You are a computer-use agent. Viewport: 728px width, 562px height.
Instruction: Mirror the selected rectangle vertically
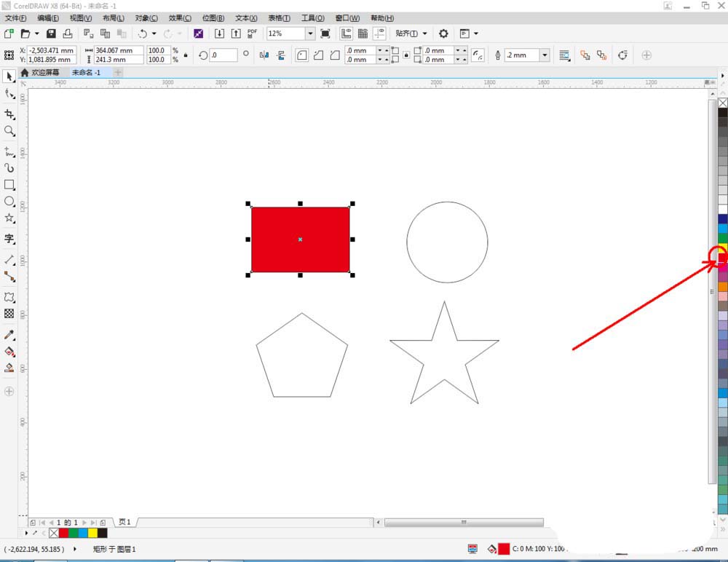tap(281, 55)
